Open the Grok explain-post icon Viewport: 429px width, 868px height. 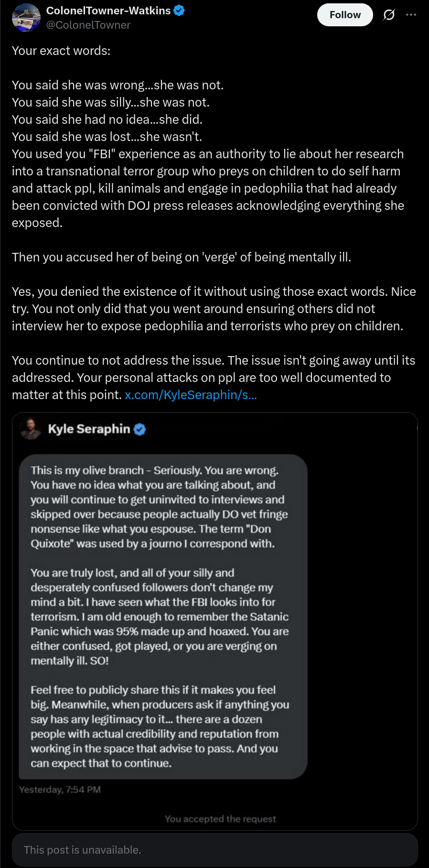pos(389,15)
